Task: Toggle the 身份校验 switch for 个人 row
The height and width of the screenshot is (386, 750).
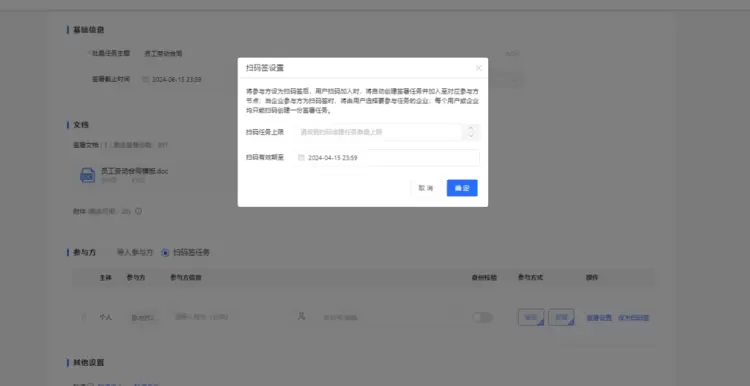Action: pos(482,317)
